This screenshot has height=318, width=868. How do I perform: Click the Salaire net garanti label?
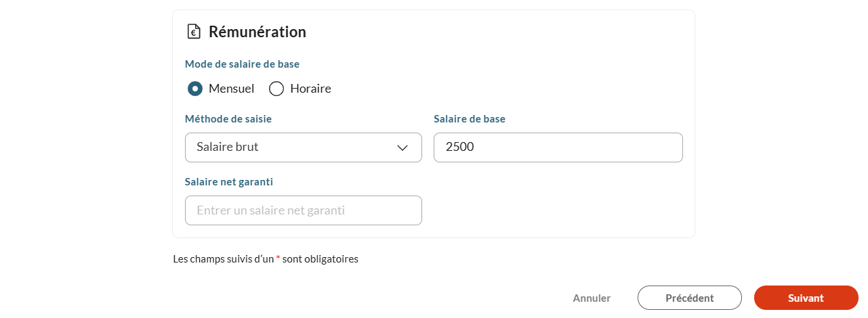[229, 181]
